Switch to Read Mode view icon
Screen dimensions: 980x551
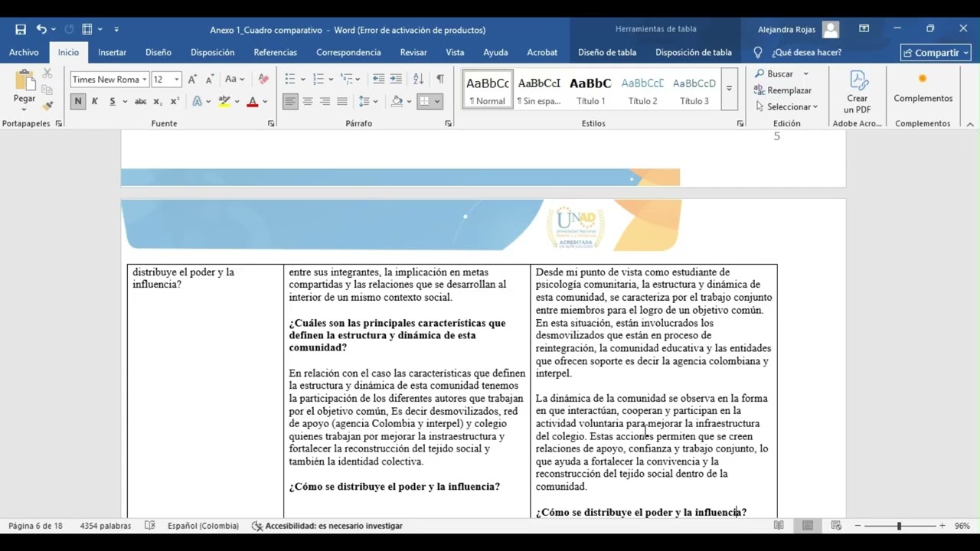coord(779,526)
